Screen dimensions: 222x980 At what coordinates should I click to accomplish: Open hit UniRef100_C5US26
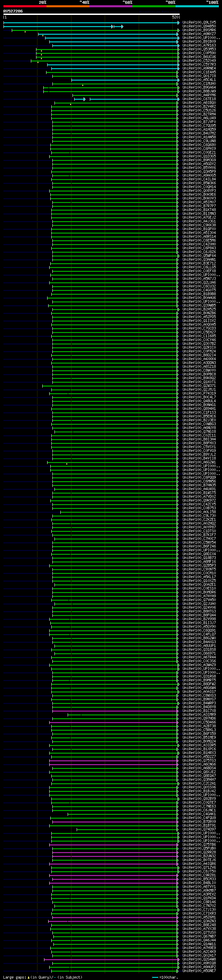click(x=199, y=110)
